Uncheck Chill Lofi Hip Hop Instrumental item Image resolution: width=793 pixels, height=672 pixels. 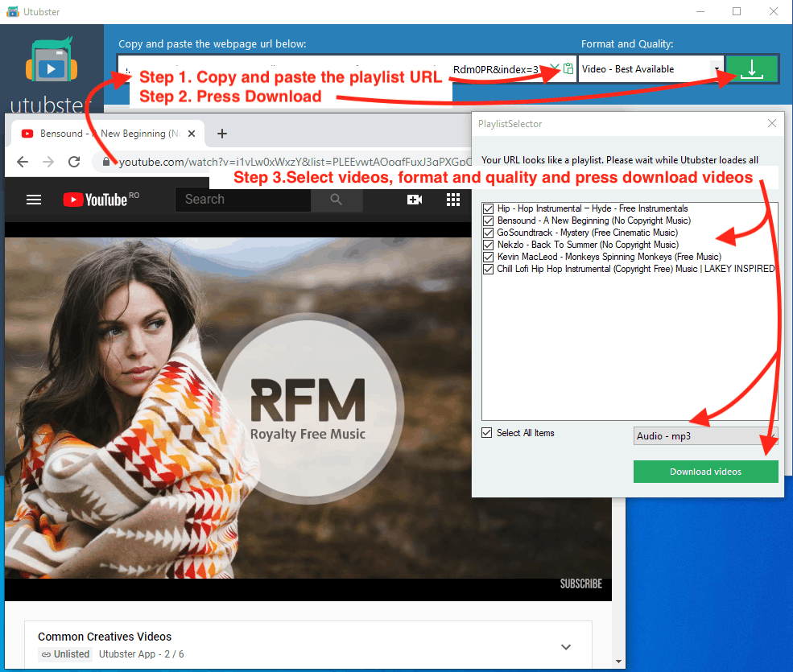click(x=488, y=269)
